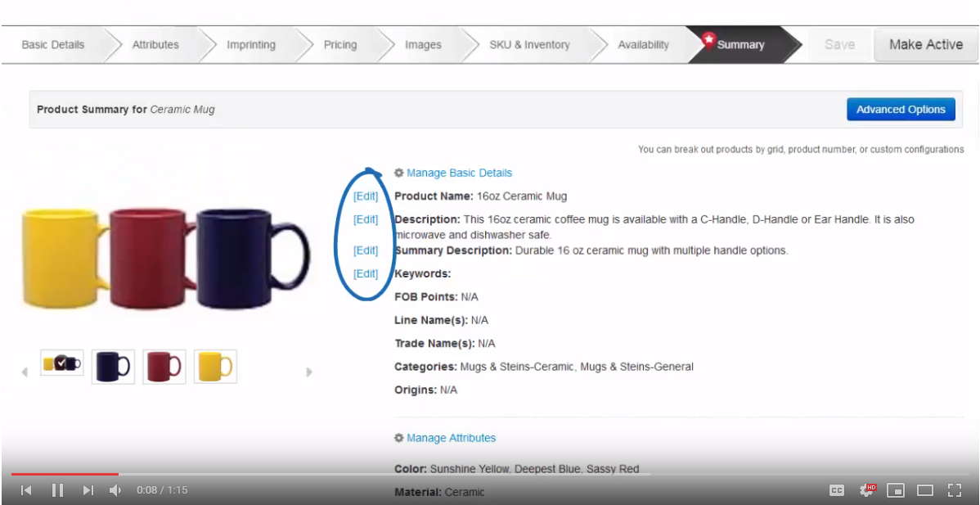This screenshot has height=505, width=980.
Task: Select the Summary step
Action: click(x=740, y=45)
